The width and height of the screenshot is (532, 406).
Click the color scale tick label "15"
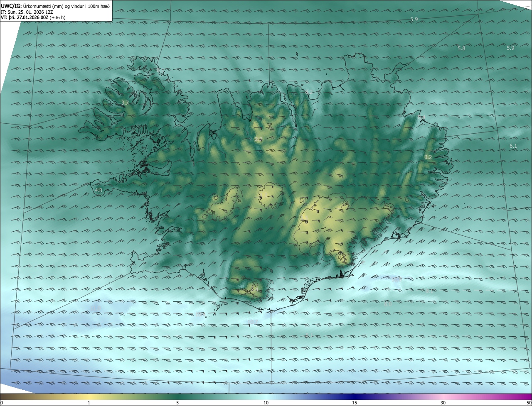coord(355,403)
